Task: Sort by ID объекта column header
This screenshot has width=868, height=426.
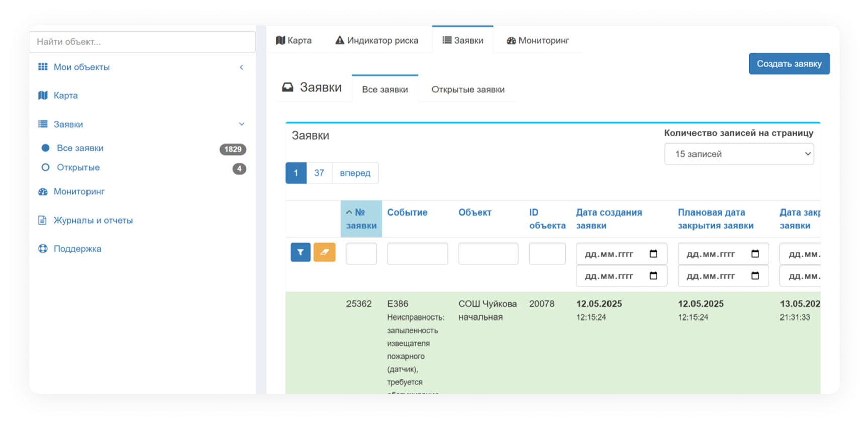Action: click(x=547, y=219)
